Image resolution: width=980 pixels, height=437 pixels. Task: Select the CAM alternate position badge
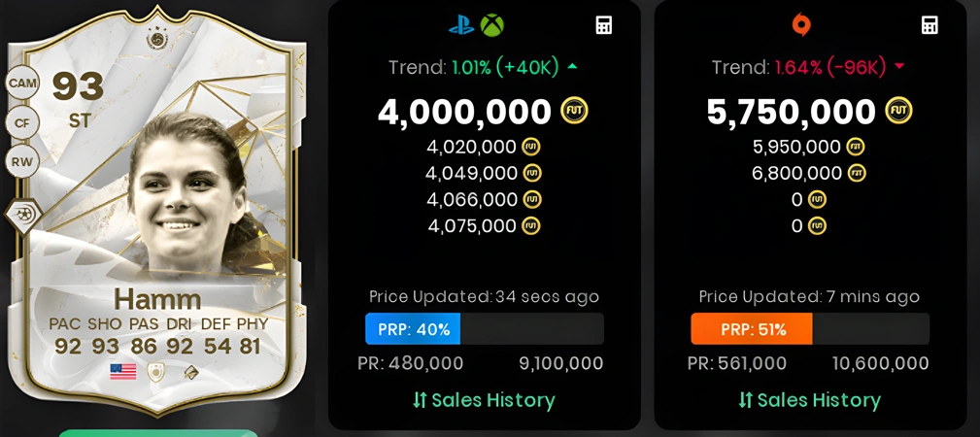[22, 83]
